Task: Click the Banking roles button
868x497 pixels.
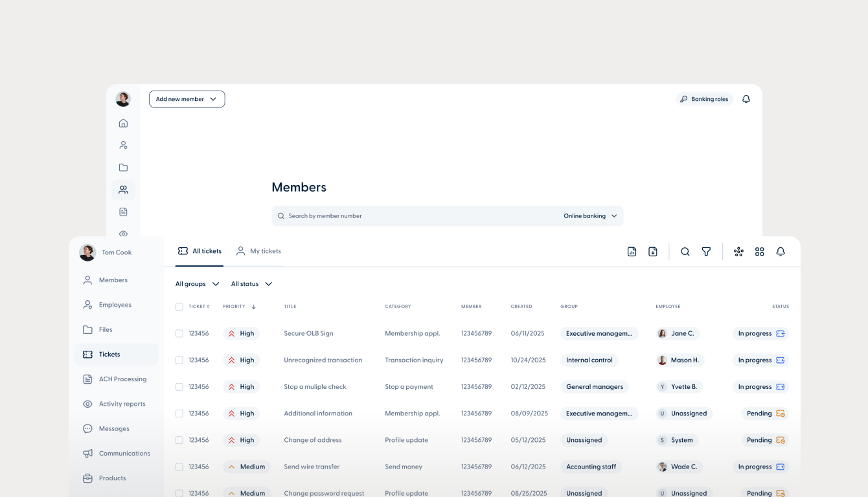Action: 705,99
